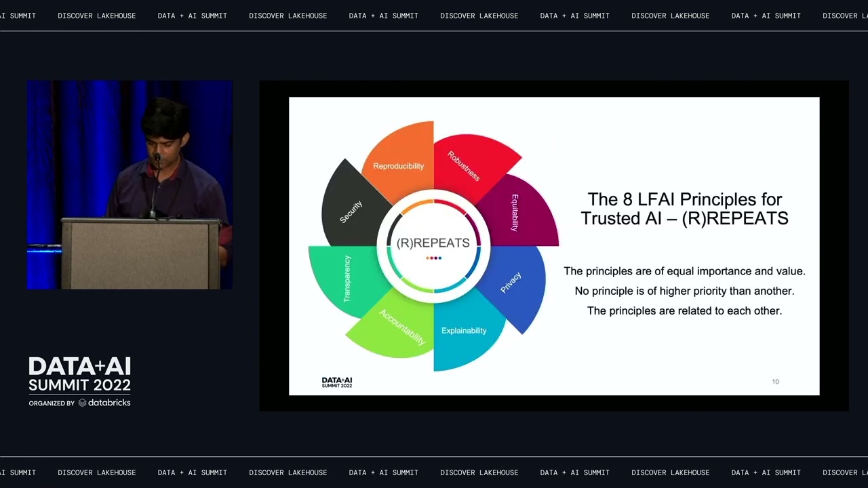Click the slide number 10
The height and width of the screenshot is (488, 868).
pos(775,382)
